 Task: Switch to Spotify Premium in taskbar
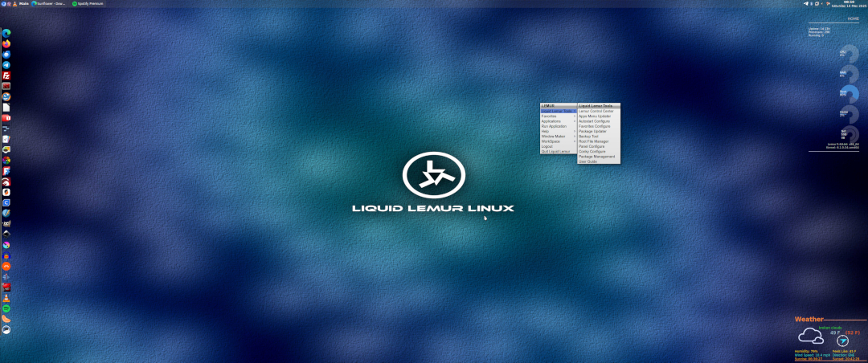pyautogui.click(x=88, y=3)
